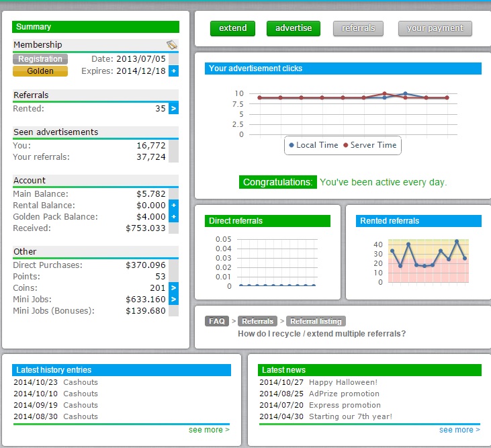Click the advertise button
Screen dimensions: 491x448
click(x=294, y=28)
